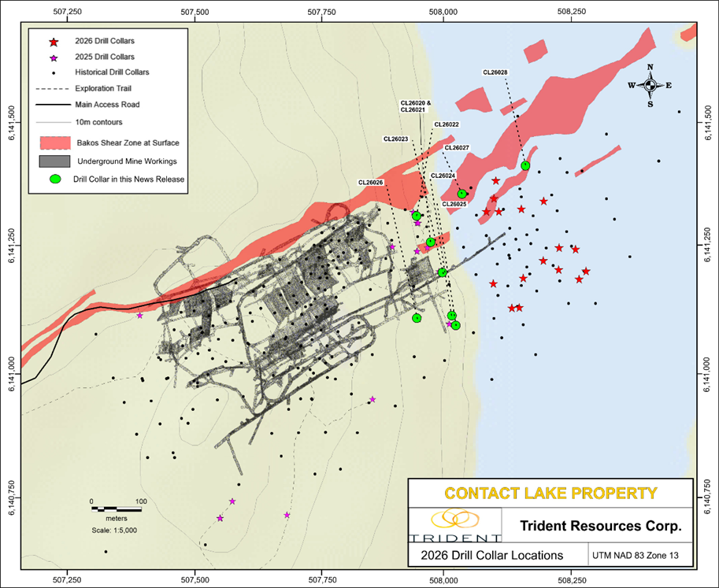Screen dimensions: 719x588
Task: Click the 10m contours legend line
Action: click(x=54, y=122)
